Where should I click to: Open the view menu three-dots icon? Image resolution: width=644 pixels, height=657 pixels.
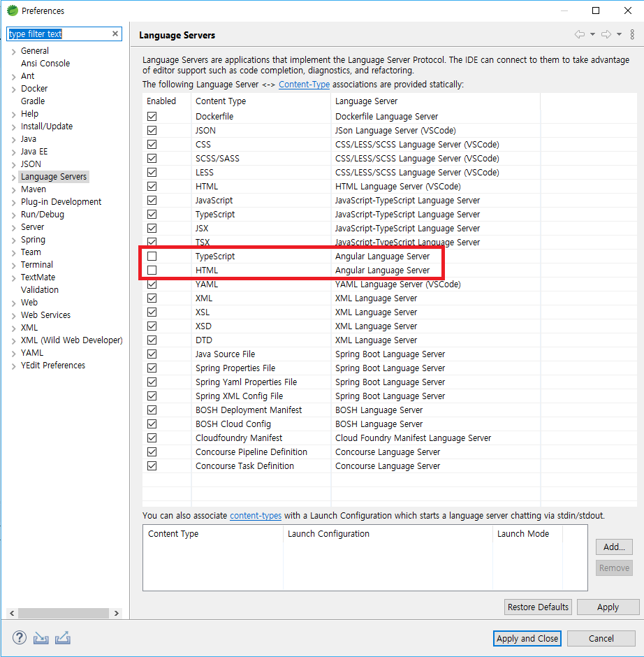point(632,34)
